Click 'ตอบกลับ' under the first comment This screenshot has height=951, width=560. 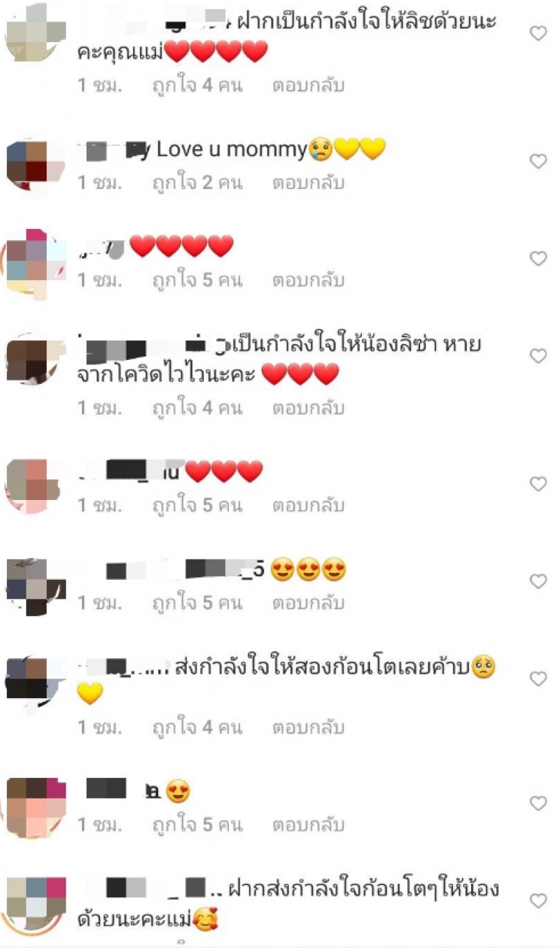click(x=309, y=86)
